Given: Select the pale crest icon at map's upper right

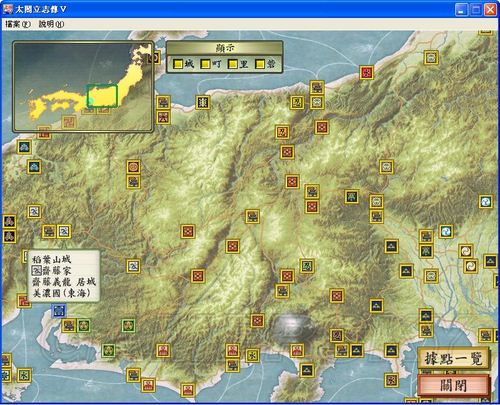Looking at the screenshot, I should [x=431, y=58].
